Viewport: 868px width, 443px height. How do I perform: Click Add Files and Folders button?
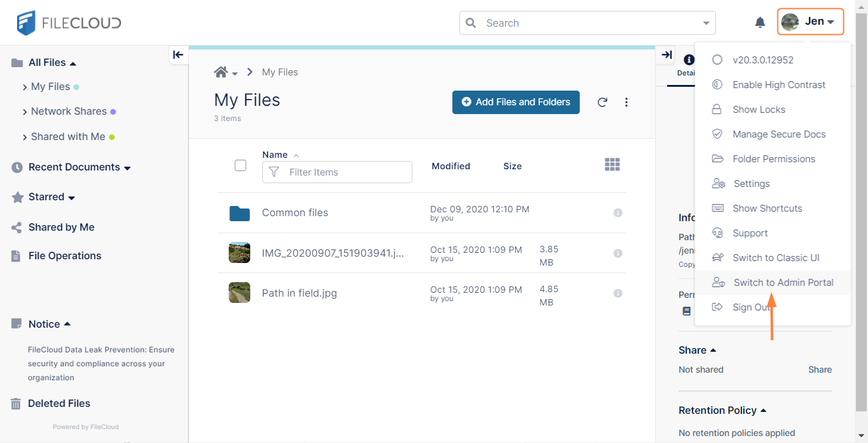516,102
